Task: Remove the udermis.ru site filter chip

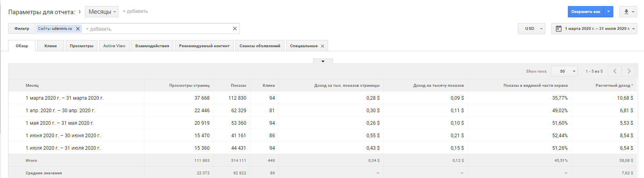Action: [x=78, y=29]
